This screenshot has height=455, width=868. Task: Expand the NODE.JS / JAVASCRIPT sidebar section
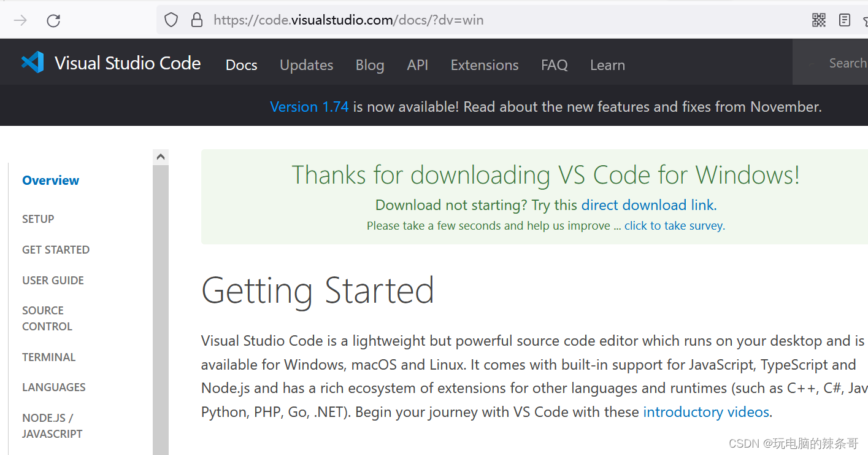point(52,426)
